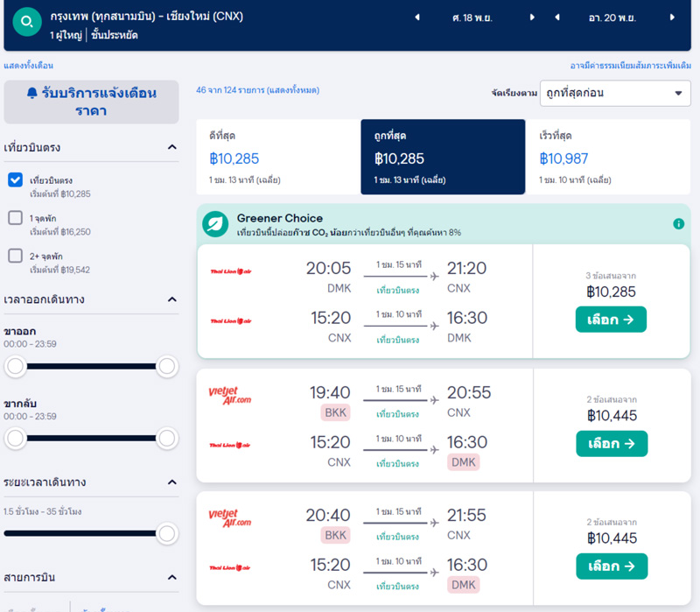Click the Greener Choice info icon
This screenshot has width=700, height=612.
(679, 224)
